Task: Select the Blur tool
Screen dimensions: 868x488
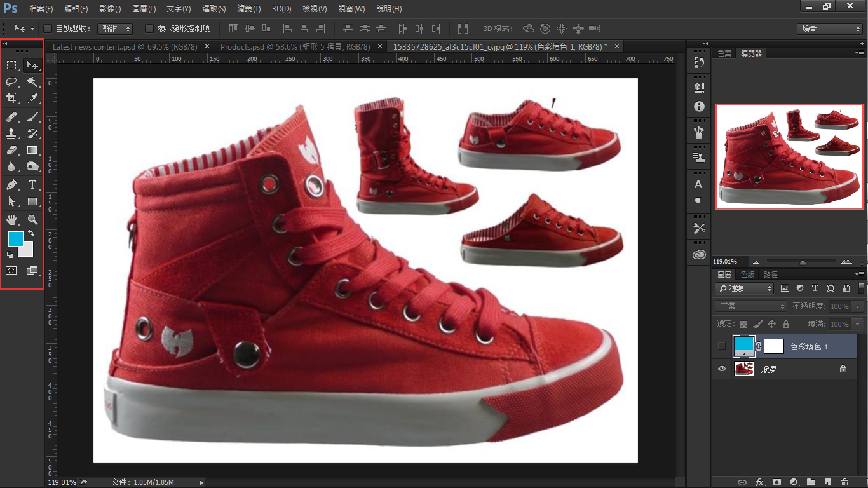Action: pyautogui.click(x=11, y=166)
